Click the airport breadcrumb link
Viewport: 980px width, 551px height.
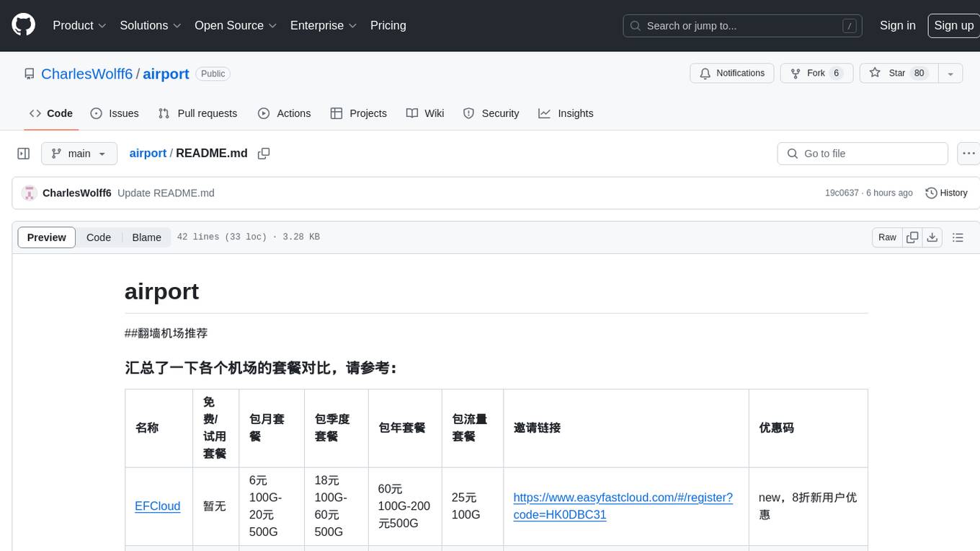148,153
